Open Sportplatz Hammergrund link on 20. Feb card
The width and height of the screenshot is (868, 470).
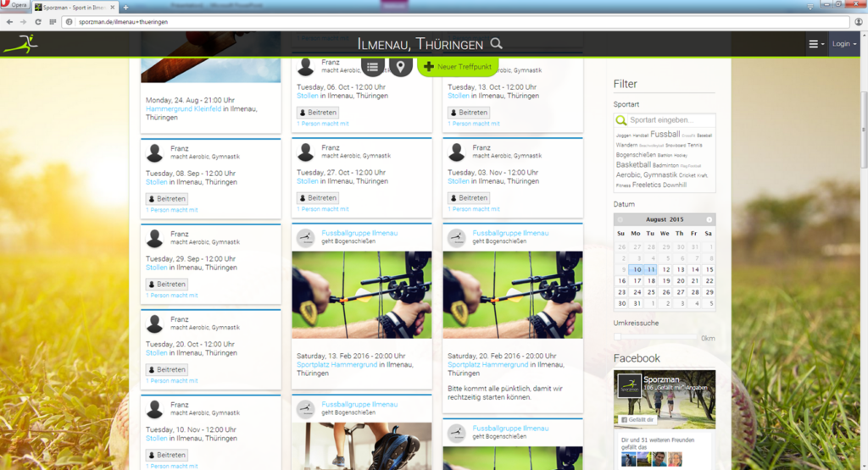[x=487, y=364]
